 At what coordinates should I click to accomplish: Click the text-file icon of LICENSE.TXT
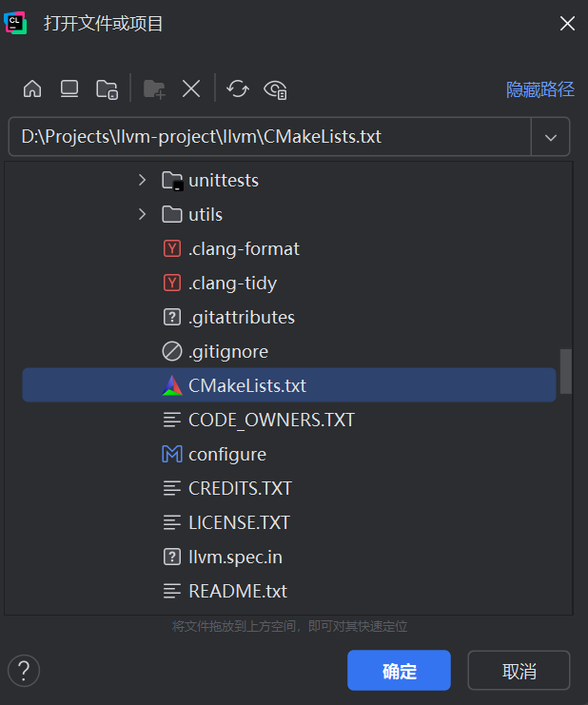[x=171, y=522]
